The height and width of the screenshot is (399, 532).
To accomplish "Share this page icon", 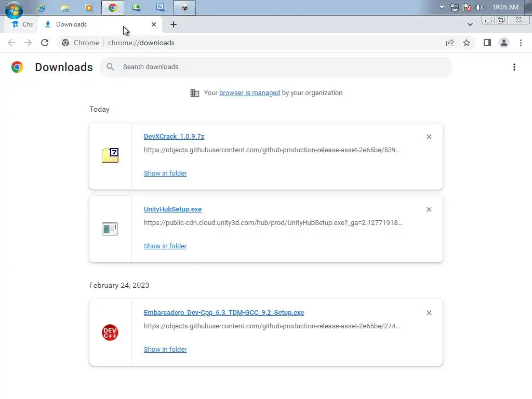I will [x=450, y=43].
